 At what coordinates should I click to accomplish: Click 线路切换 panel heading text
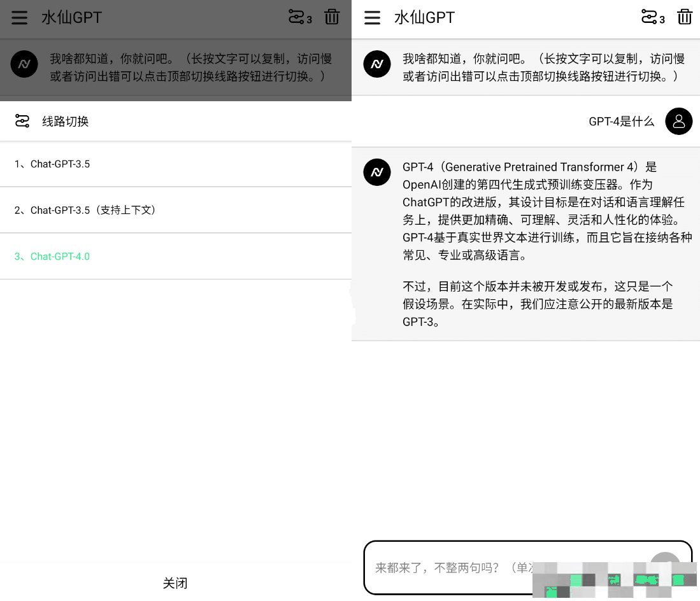[65, 121]
